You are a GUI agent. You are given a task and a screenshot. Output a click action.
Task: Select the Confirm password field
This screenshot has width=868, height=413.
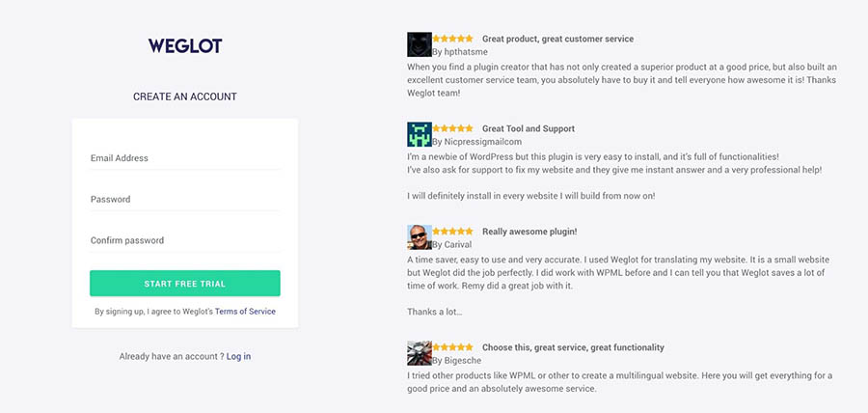[184, 240]
